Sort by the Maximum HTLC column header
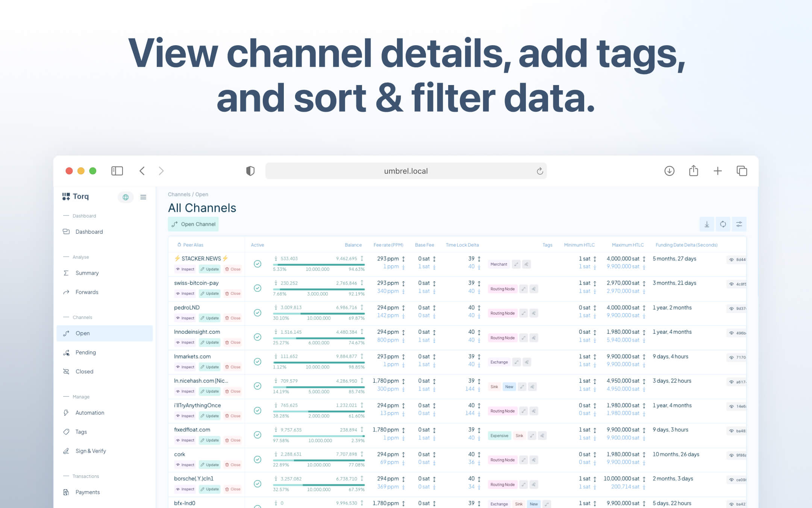This screenshot has height=508, width=812. click(627, 245)
